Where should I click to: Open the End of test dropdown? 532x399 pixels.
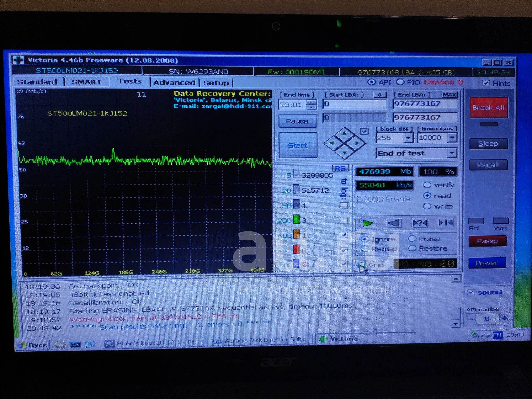[452, 153]
